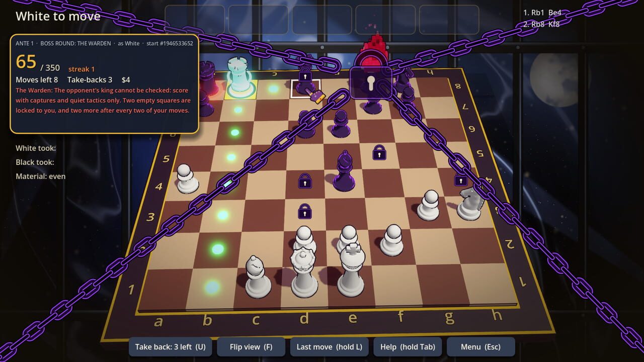644x362 pixels.
Task: Move rook to green dot on b6
Action: pos(234,132)
